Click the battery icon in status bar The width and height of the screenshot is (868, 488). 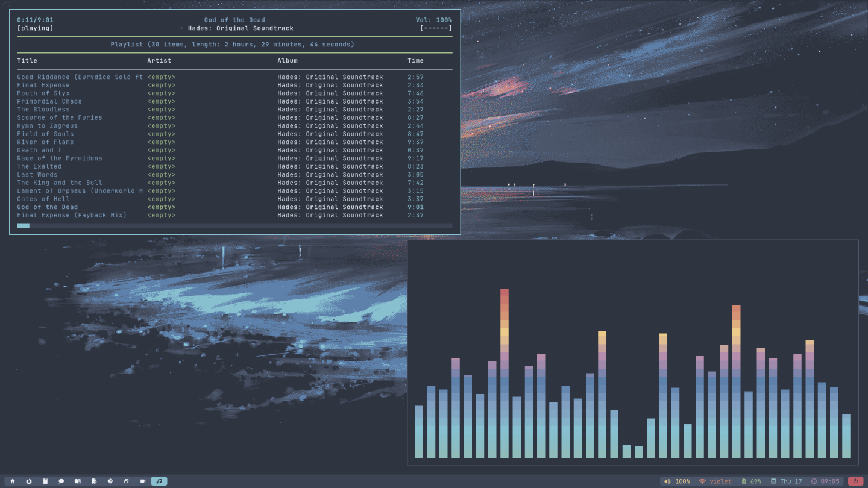[x=744, y=481]
